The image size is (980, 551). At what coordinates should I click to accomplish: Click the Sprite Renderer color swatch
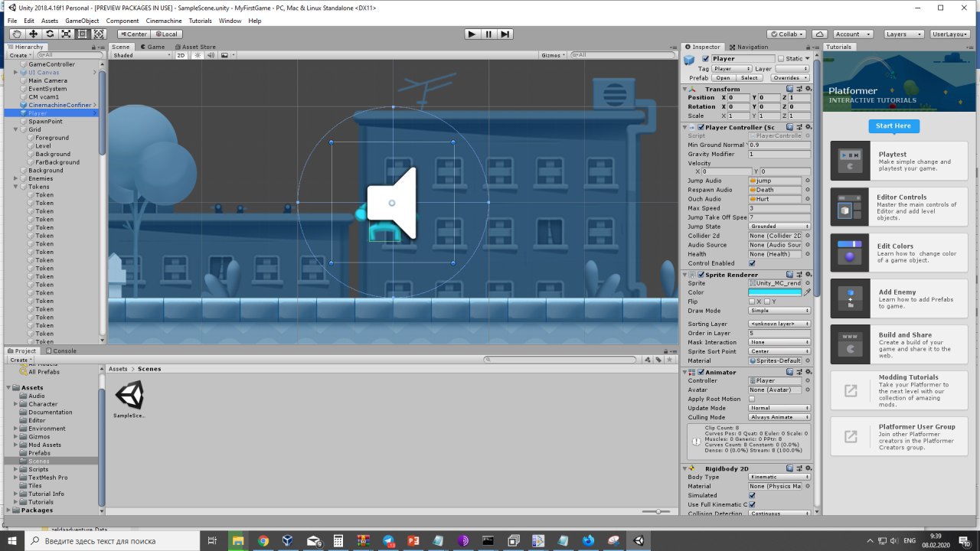coord(775,292)
